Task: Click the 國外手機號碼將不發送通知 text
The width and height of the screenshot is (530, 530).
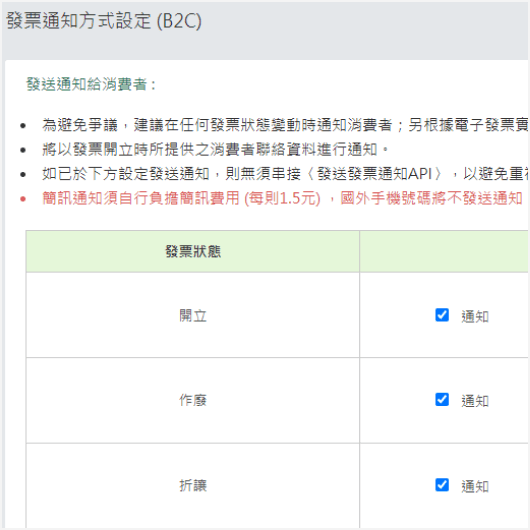Action: pyautogui.click(x=432, y=198)
